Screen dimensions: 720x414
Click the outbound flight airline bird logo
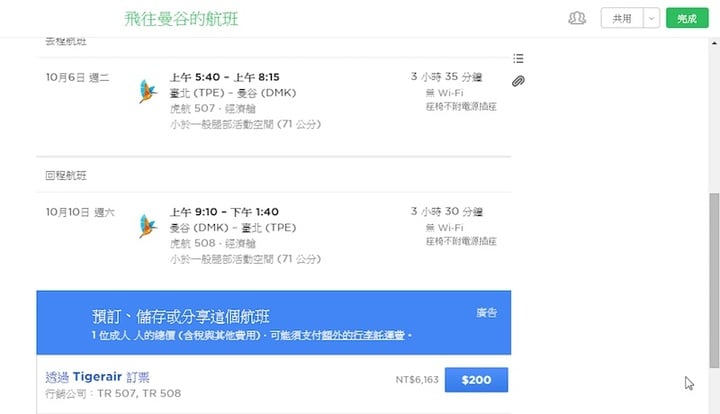pos(148,92)
